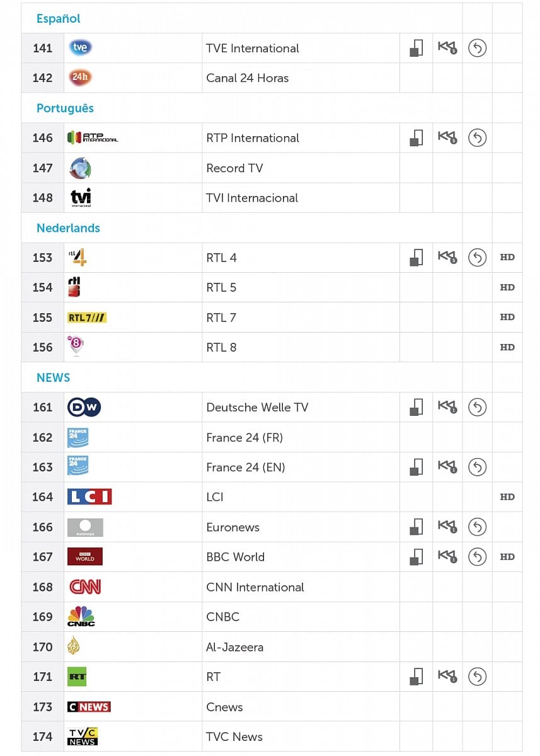Viewport: 540px width, 756px height.
Task: Click the RTL 7 yellow logo
Action: (87, 318)
